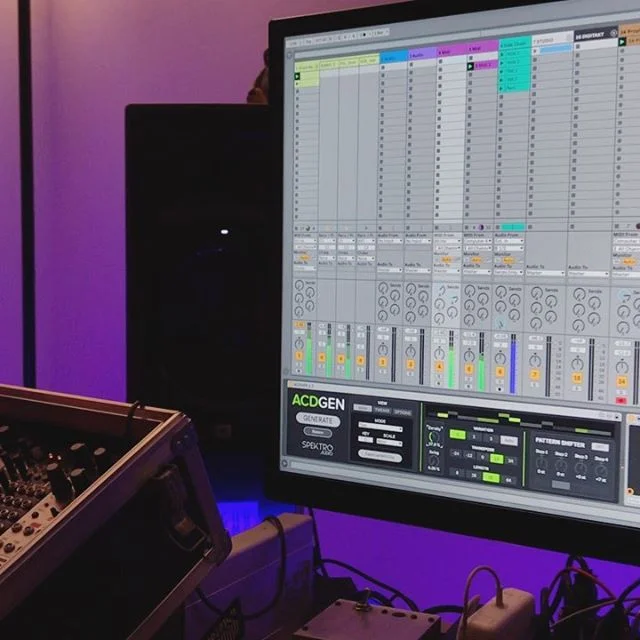
Task: Launch the magenta 5 MIDI clip
Action: point(470,66)
